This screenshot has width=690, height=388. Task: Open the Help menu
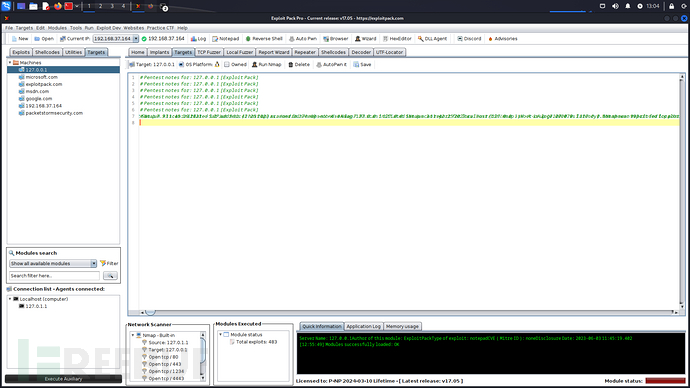pyautogui.click(x=182, y=28)
